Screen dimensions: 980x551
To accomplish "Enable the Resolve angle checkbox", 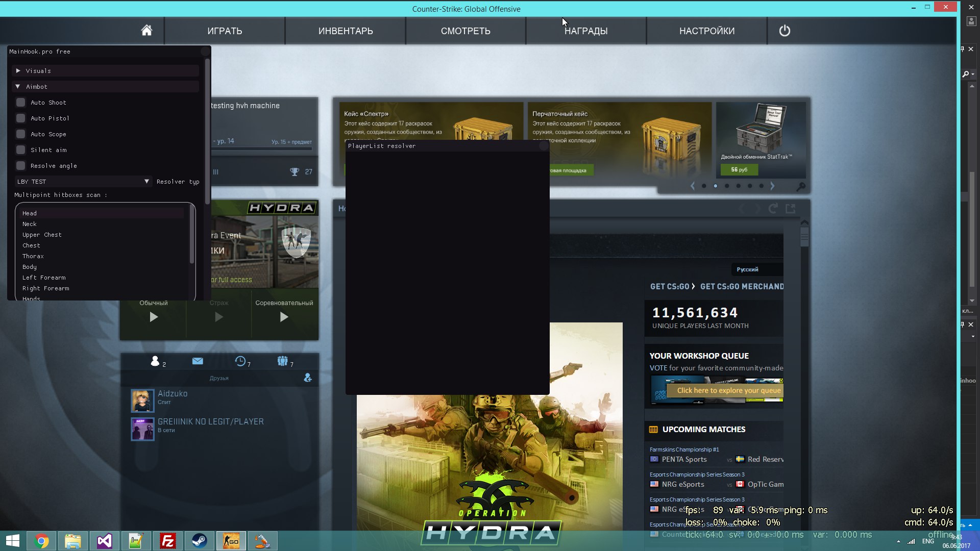I will pos(21,166).
